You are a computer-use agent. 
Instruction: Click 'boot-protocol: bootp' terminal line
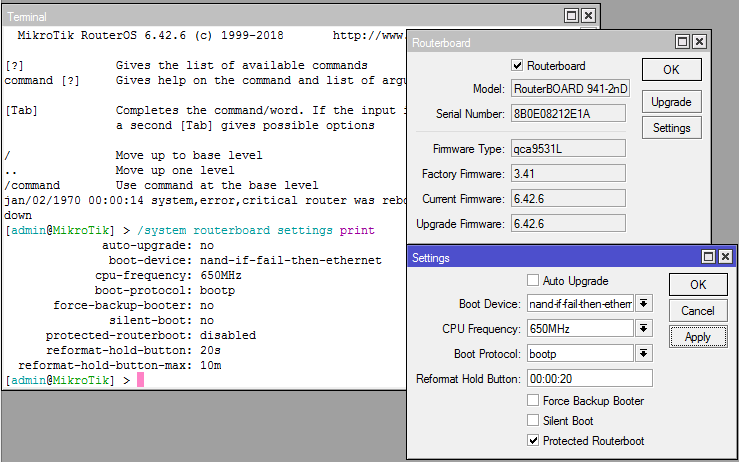click(165, 290)
